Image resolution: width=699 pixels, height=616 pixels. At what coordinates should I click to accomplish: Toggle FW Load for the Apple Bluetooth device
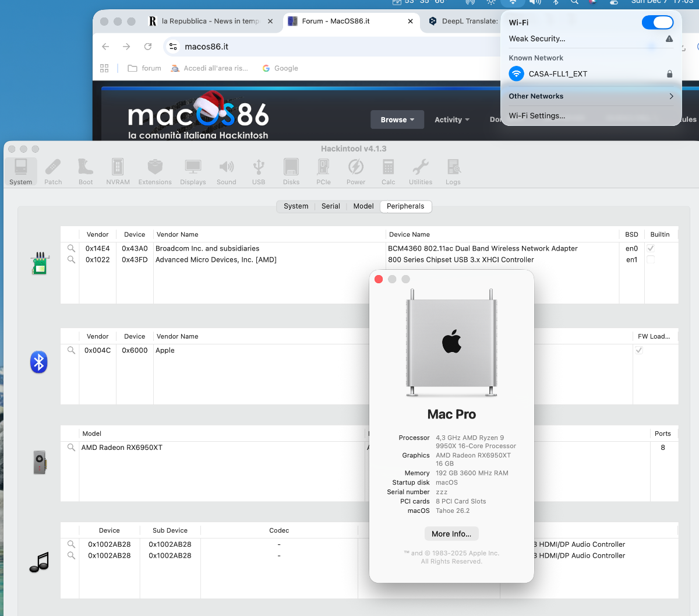[639, 350]
